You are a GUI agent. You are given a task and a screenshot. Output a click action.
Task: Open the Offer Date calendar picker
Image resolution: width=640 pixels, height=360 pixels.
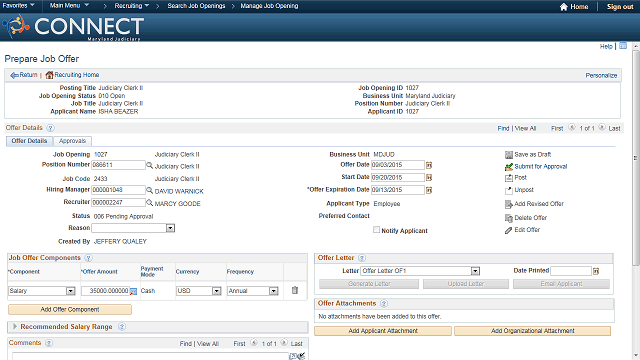(429, 165)
